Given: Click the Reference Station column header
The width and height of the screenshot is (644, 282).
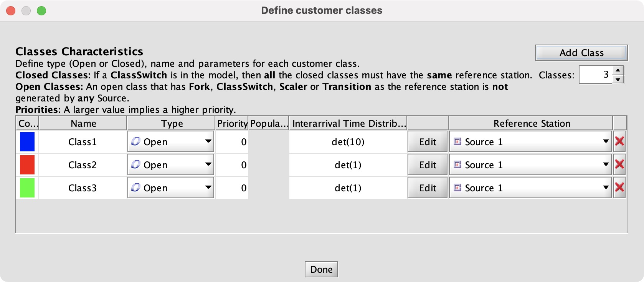Looking at the screenshot, I should pos(531,123).
